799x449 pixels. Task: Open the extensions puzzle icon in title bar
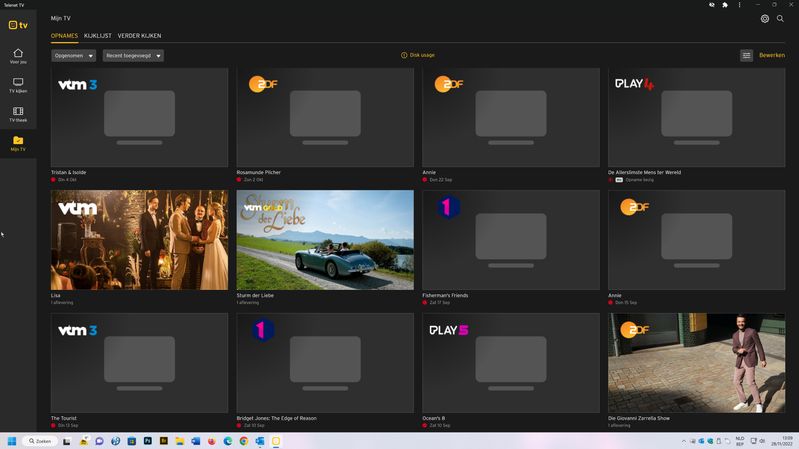725,5
